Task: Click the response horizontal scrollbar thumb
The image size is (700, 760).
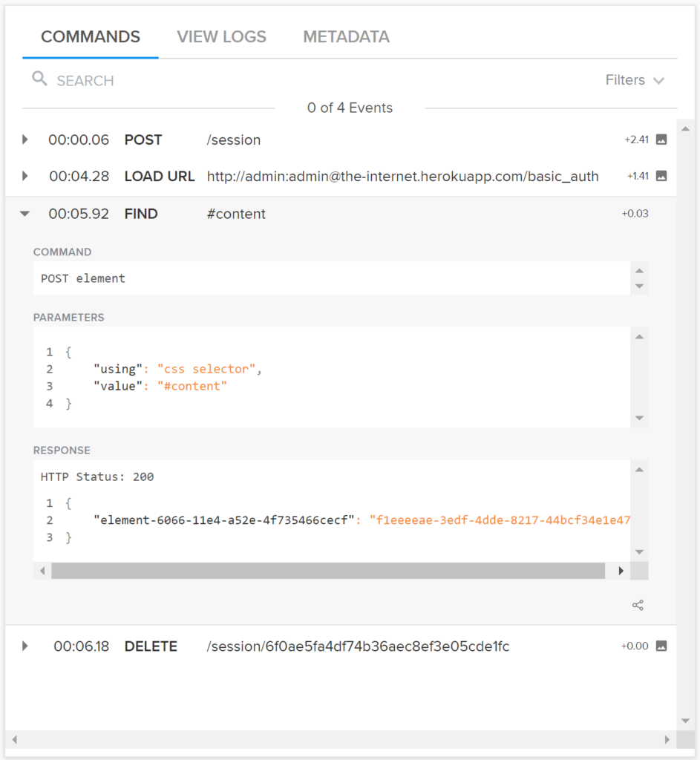Action: [x=328, y=571]
